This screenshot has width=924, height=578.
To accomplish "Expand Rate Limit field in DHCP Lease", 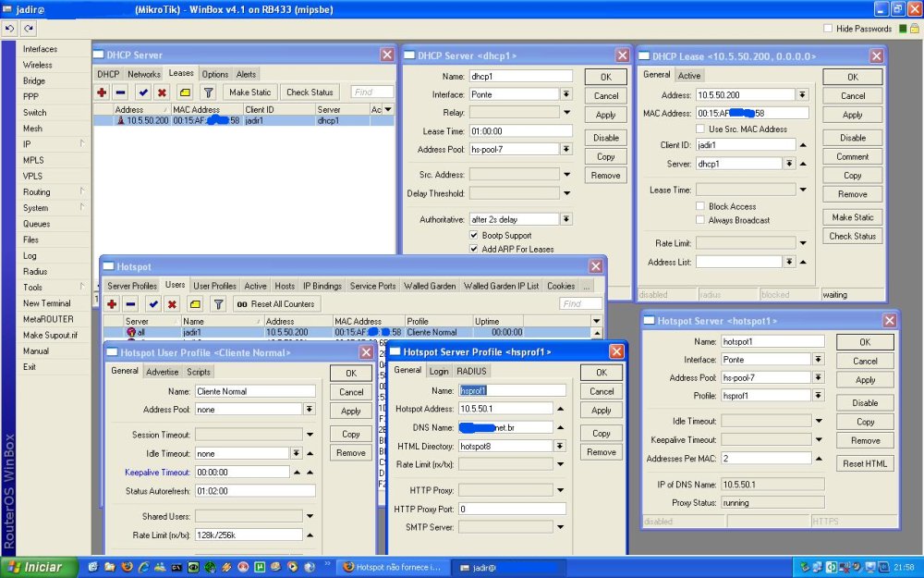I will pyautogui.click(x=803, y=243).
